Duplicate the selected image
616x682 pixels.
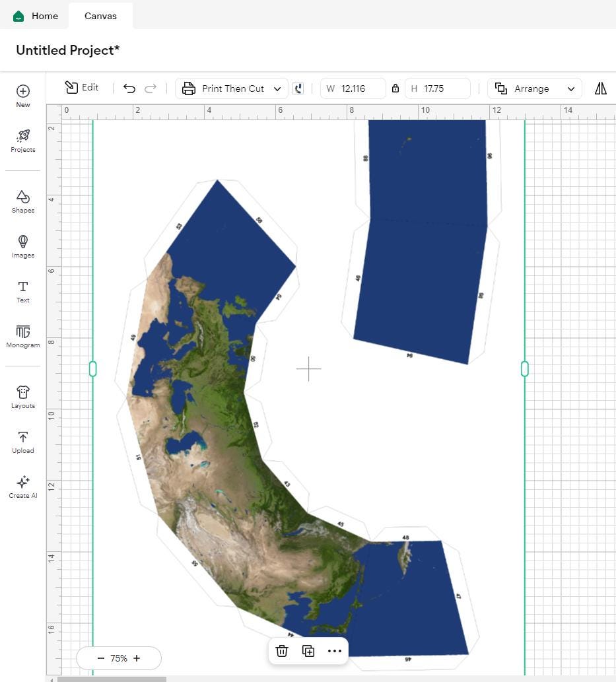click(x=308, y=651)
